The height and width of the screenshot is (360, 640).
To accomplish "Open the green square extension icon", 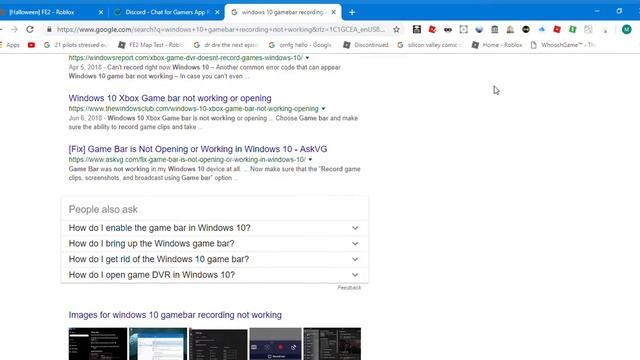I will pyautogui.click(x=573, y=29).
